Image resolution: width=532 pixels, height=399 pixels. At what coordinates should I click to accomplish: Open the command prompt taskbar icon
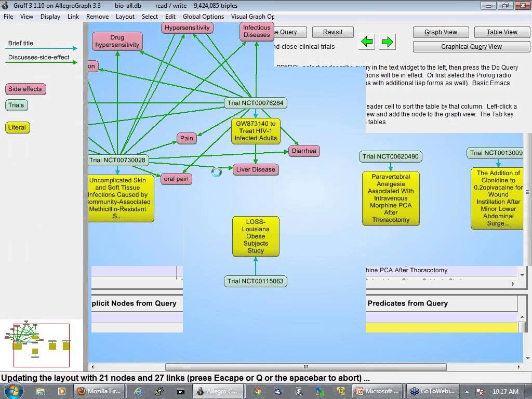pyautogui.click(x=180, y=391)
